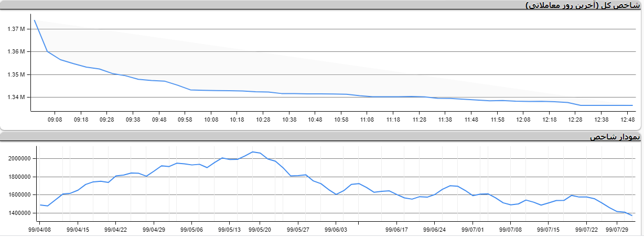Click the 99/04/08 date label

pos(40,229)
